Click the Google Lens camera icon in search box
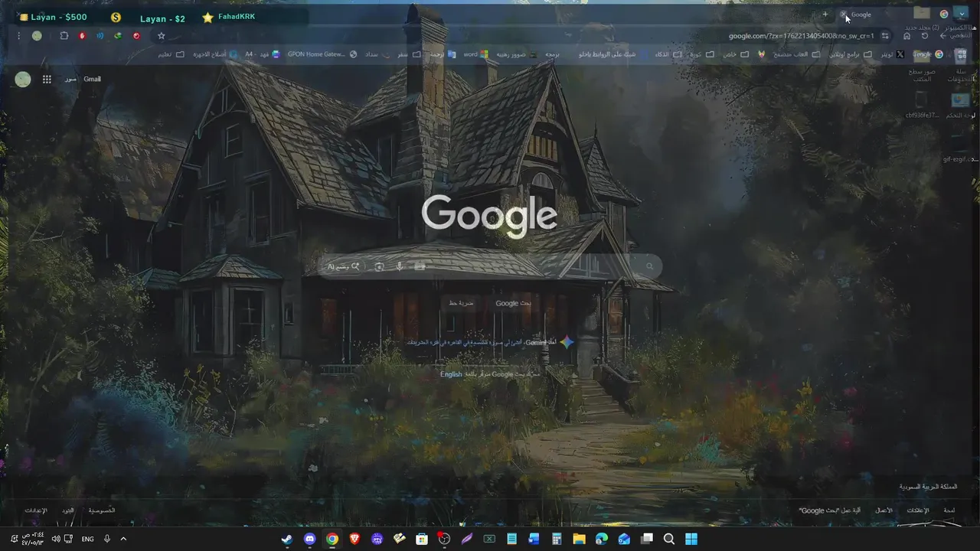This screenshot has width=980, height=551. pyautogui.click(x=379, y=266)
